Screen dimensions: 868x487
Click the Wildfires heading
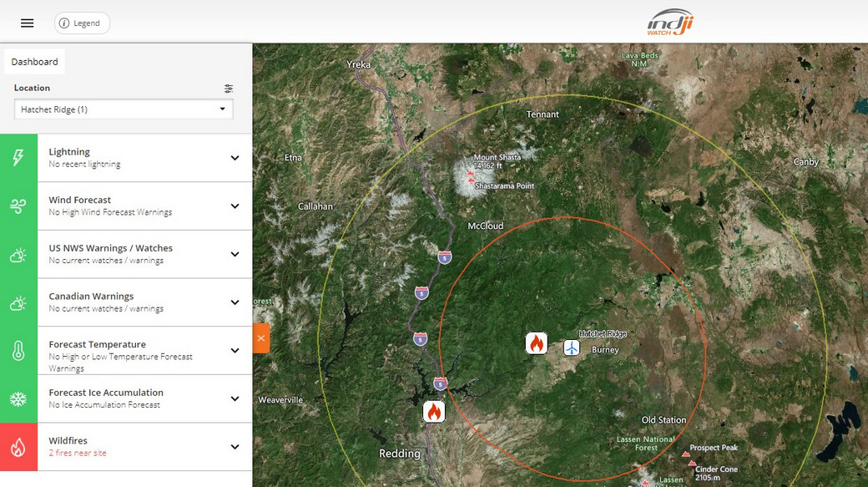click(x=68, y=440)
